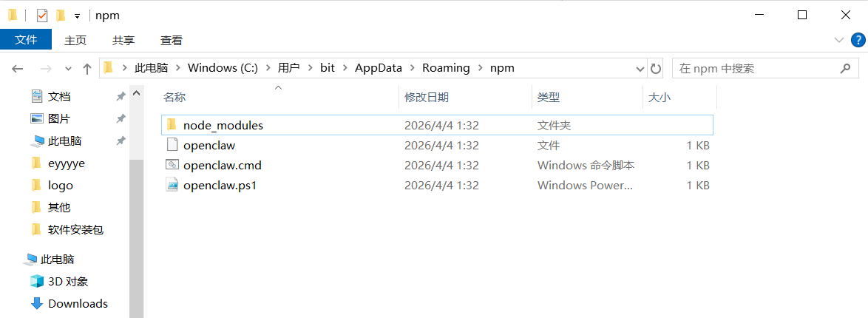Viewport: 868px width, 318px height.
Task: Expand the ribbon with the chevron
Action: tap(838, 40)
